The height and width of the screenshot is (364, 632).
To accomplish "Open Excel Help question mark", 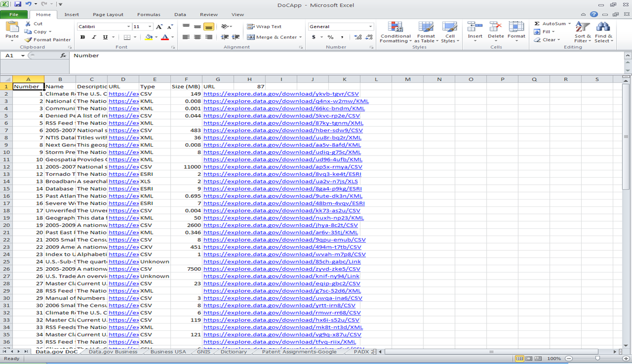I will click(x=593, y=14).
